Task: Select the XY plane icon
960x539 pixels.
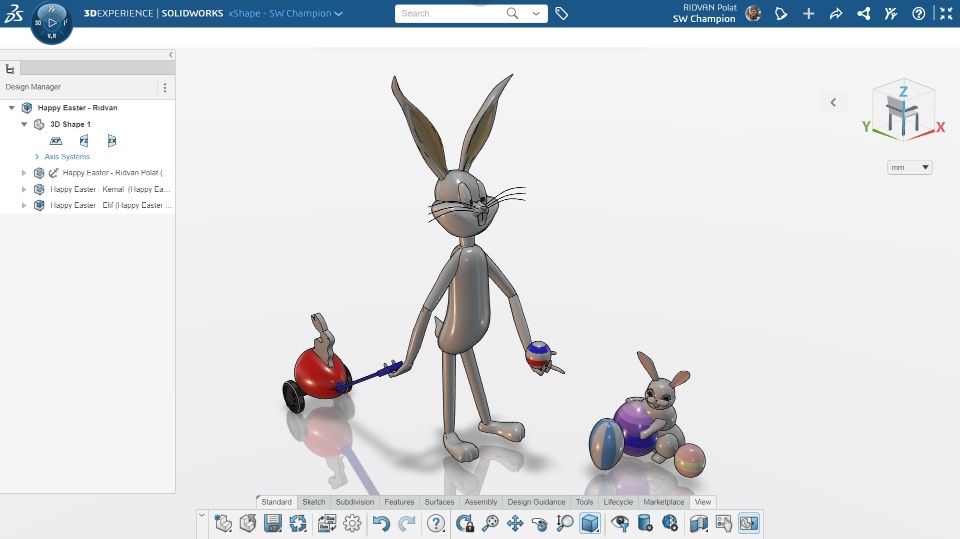Action: [56, 141]
